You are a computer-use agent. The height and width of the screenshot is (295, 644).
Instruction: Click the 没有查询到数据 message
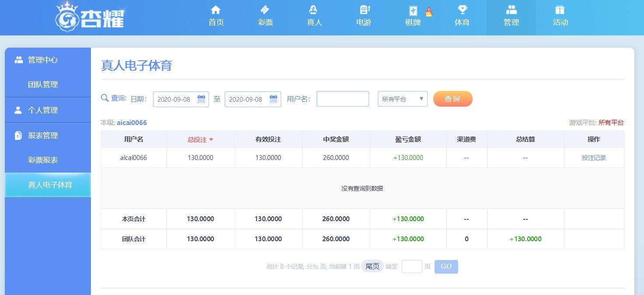pos(362,188)
